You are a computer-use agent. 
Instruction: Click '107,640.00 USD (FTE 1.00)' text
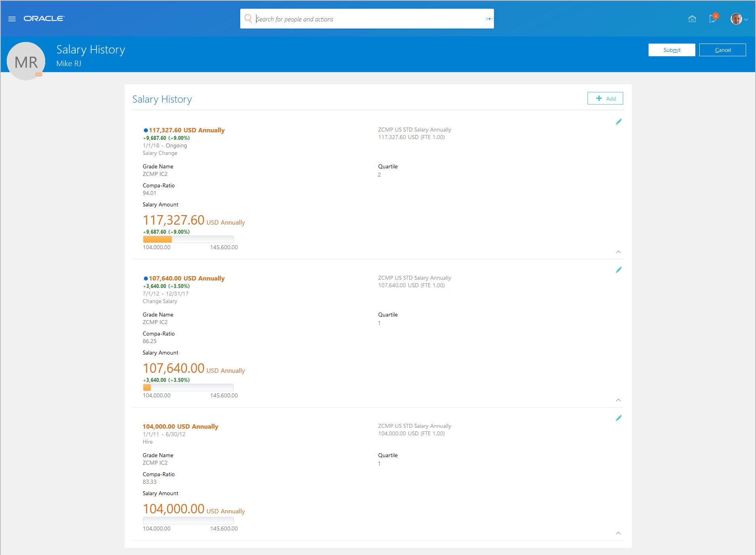pos(411,285)
